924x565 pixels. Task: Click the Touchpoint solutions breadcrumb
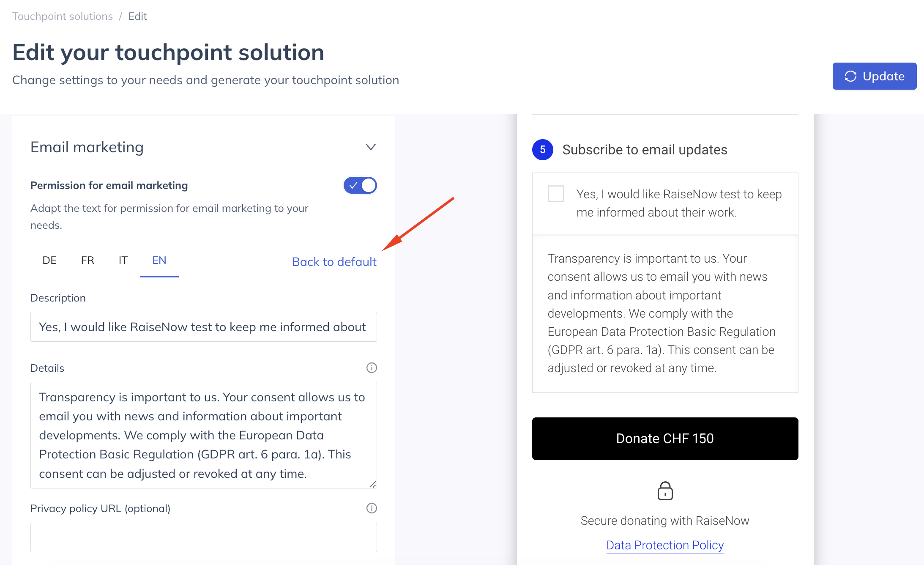click(63, 16)
